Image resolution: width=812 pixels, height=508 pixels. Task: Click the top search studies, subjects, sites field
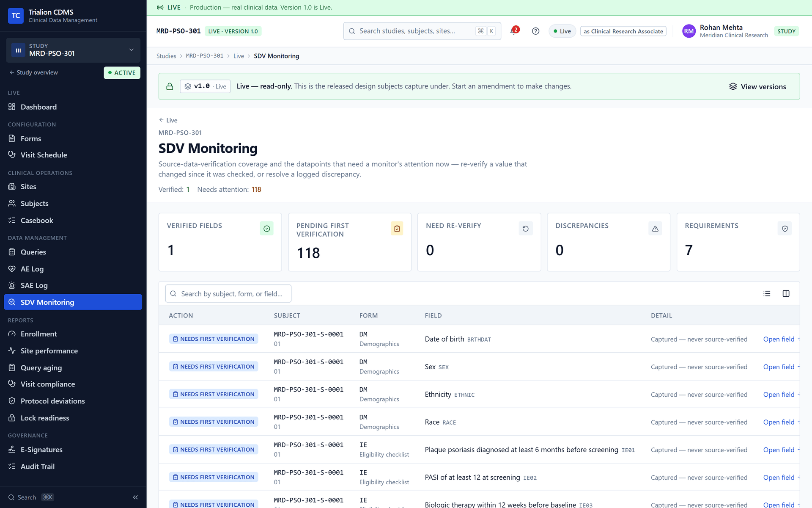point(422,31)
